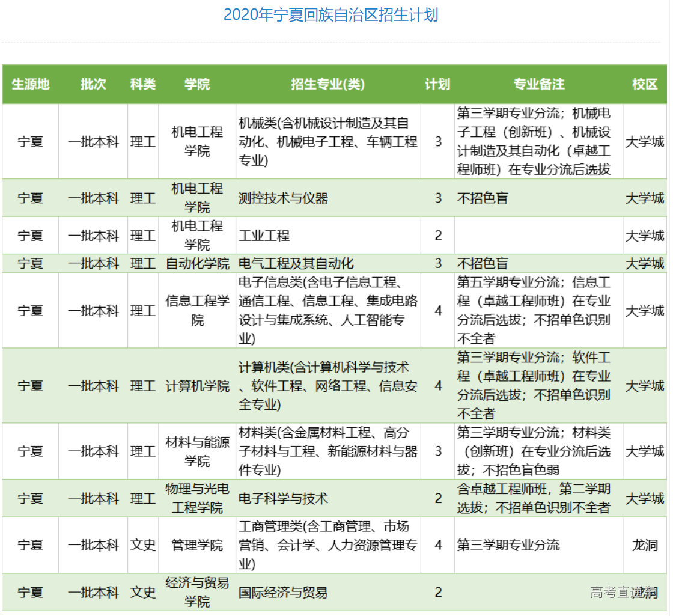The width and height of the screenshot is (673, 616).
Task: Click the 龙洞 campus cell in 管理学院 row
Action: pos(645,545)
